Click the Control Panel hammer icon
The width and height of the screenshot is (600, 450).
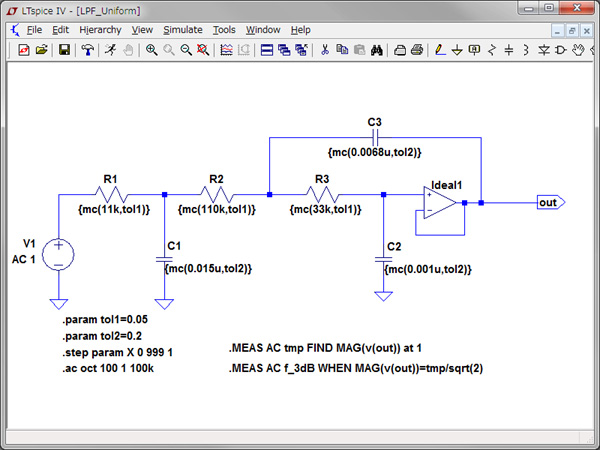(x=87, y=49)
